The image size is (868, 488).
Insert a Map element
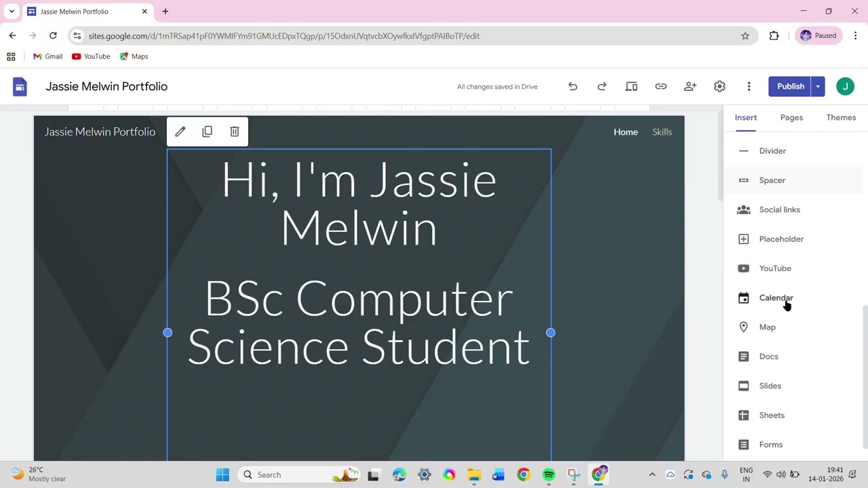click(793, 327)
